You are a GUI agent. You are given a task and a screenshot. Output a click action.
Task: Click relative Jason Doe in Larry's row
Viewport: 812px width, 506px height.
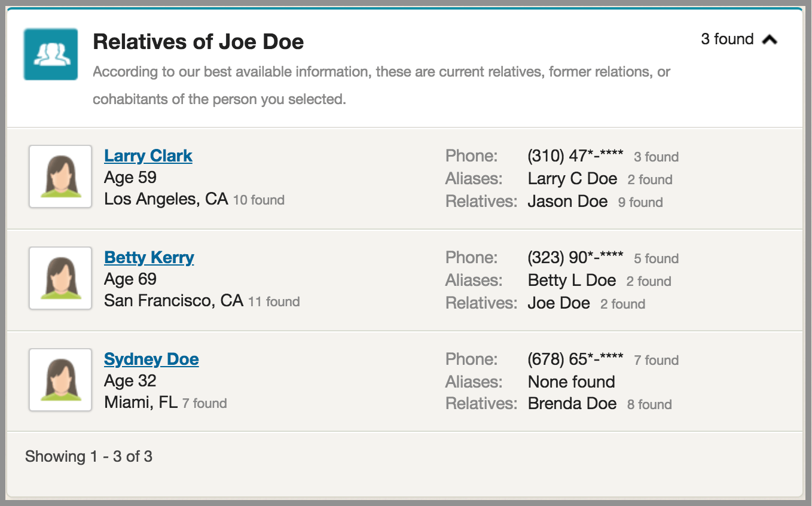567,202
